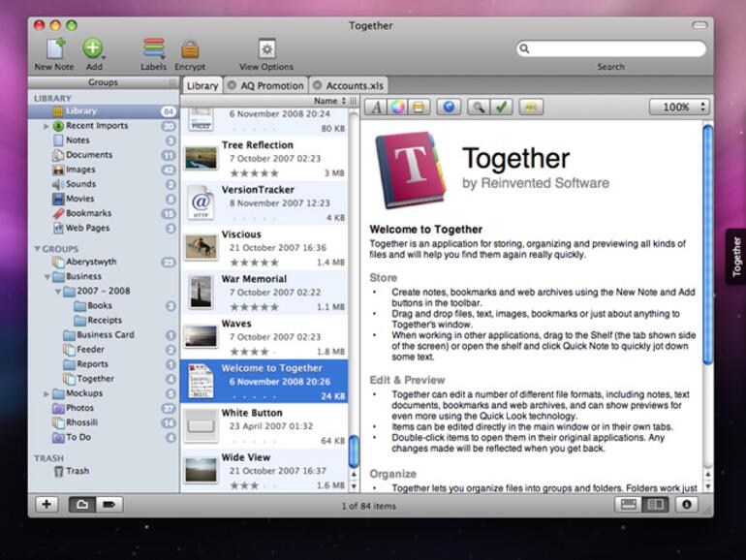Switch to the Accounts.xls tab
Viewport: 746px width, 560px height.
coord(348,85)
